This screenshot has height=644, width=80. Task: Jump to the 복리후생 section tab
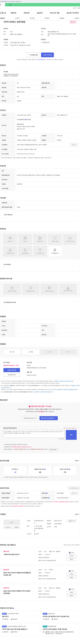click(47, 18)
